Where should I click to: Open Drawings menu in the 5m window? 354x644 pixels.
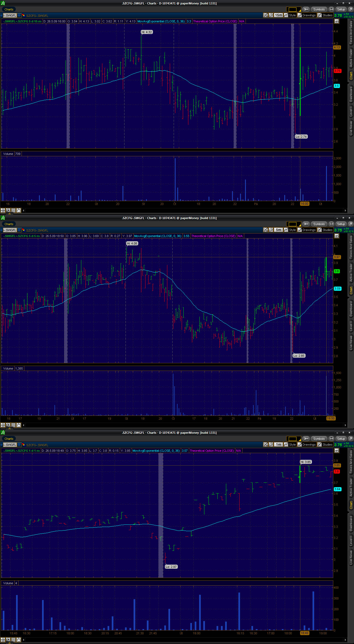pos(307,230)
